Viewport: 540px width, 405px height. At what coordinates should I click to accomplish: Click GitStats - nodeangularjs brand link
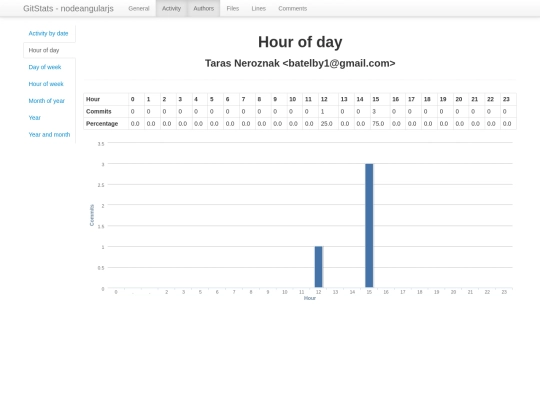tap(68, 8)
